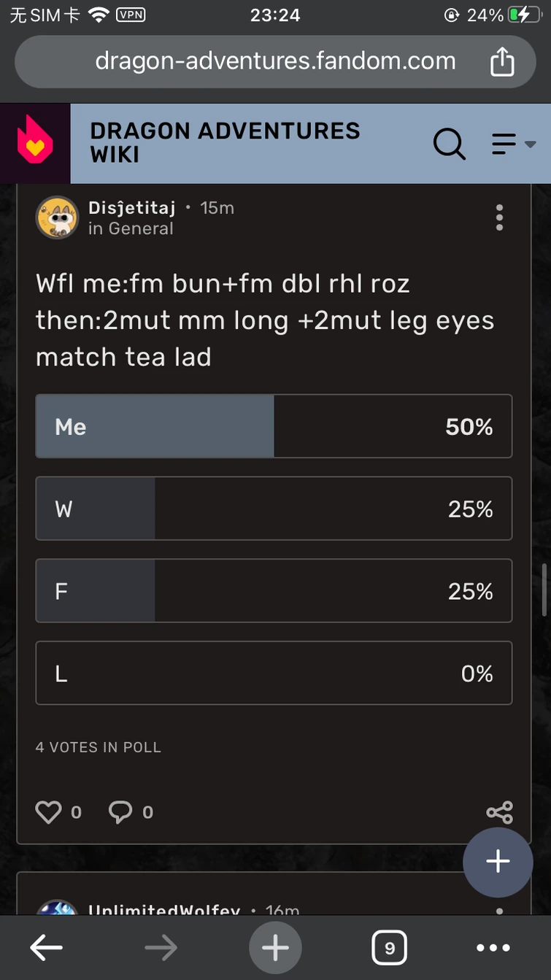This screenshot has width=551, height=980.
Task: Open comments via speech bubble icon
Action: [x=120, y=812]
